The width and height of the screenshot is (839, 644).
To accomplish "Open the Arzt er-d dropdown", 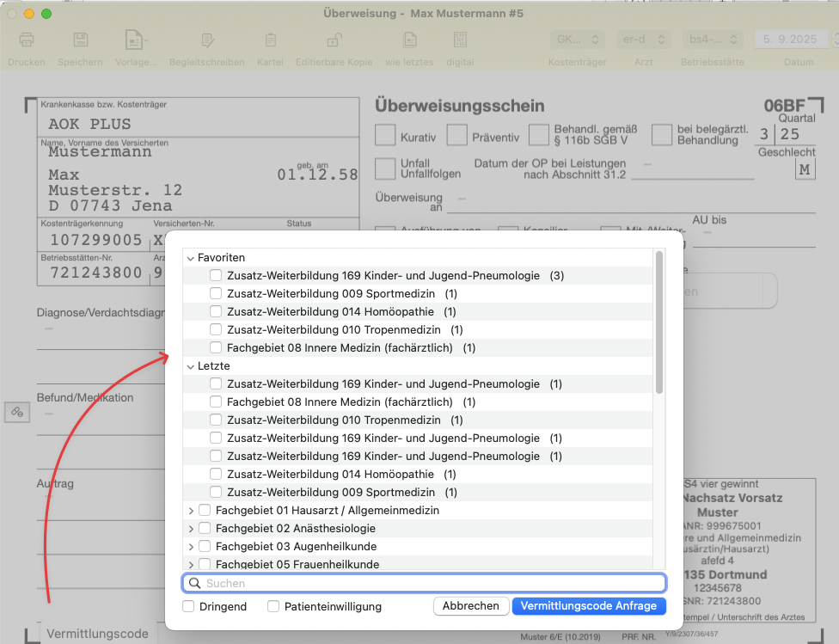I will click(644, 40).
